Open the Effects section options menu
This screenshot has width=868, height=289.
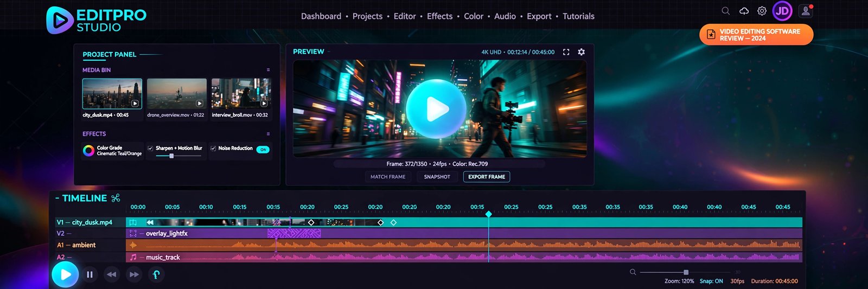[268, 134]
